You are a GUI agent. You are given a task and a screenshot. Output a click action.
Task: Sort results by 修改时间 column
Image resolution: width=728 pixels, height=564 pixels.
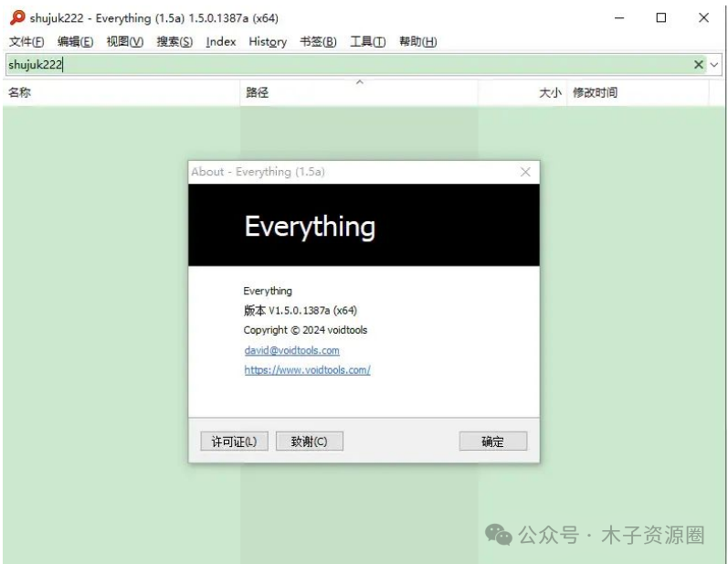[x=638, y=92]
